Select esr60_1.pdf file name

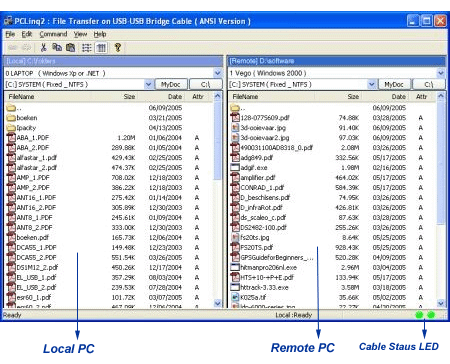click(34, 297)
